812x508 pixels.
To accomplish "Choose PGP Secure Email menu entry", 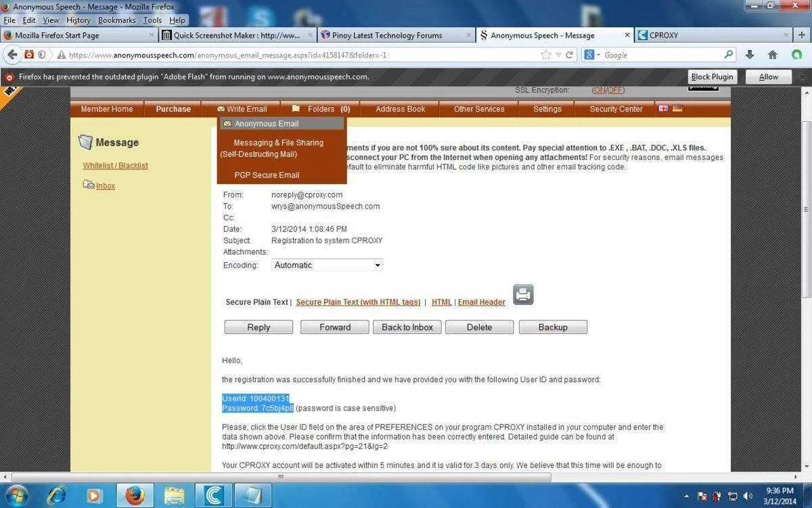I will coord(267,175).
